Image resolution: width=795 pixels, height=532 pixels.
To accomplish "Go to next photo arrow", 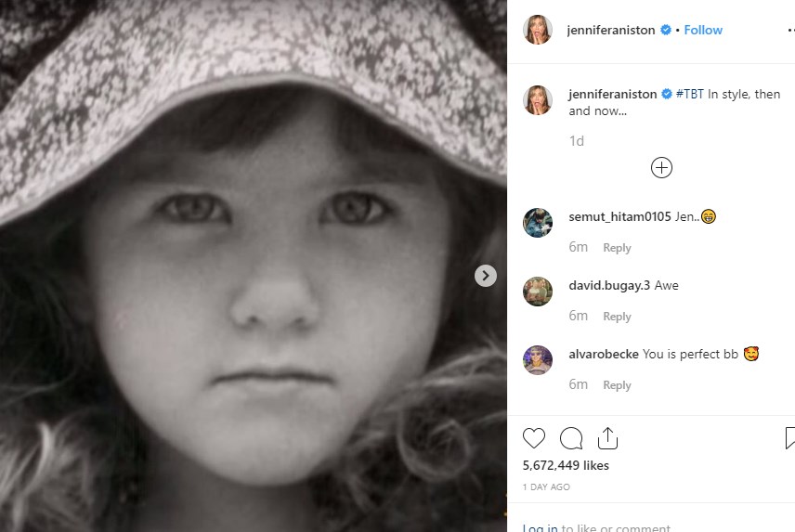I will click(x=485, y=276).
